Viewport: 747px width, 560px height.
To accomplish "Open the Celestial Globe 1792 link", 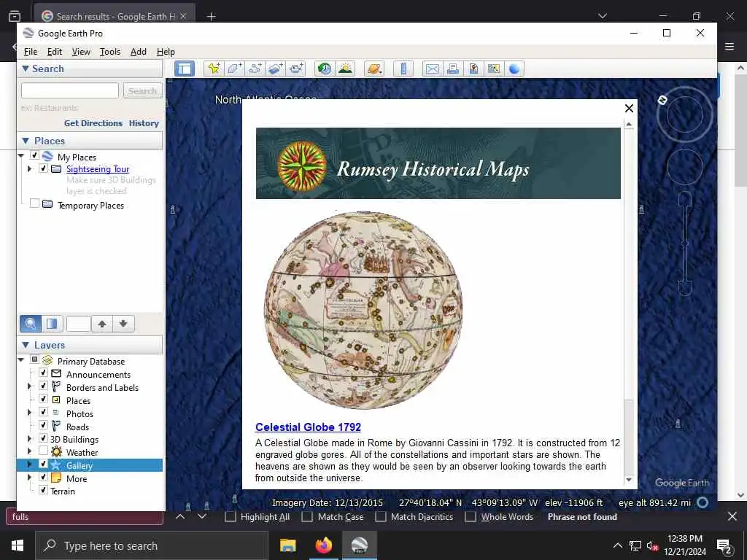I will coord(309,427).
